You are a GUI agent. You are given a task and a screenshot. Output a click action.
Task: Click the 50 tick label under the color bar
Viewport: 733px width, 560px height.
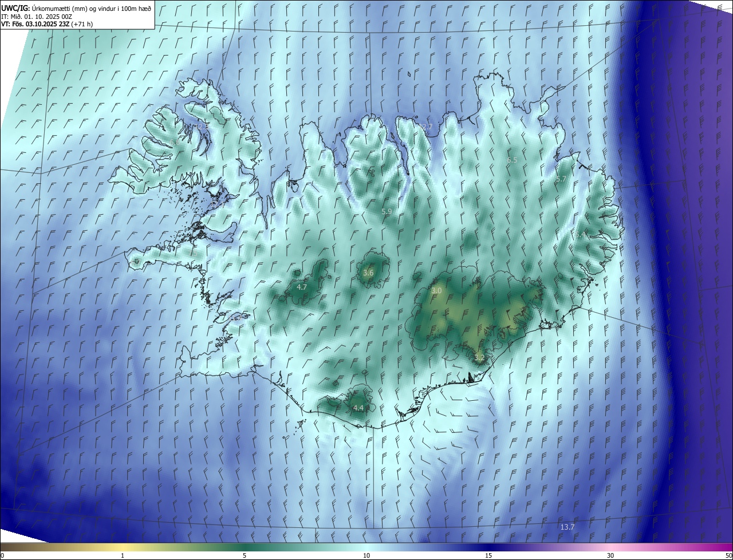[x=728, y=556]
